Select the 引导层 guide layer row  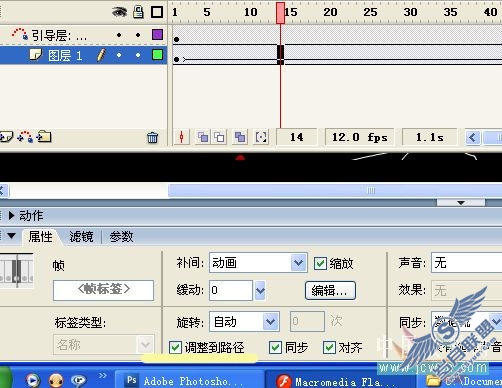(83, 35)
